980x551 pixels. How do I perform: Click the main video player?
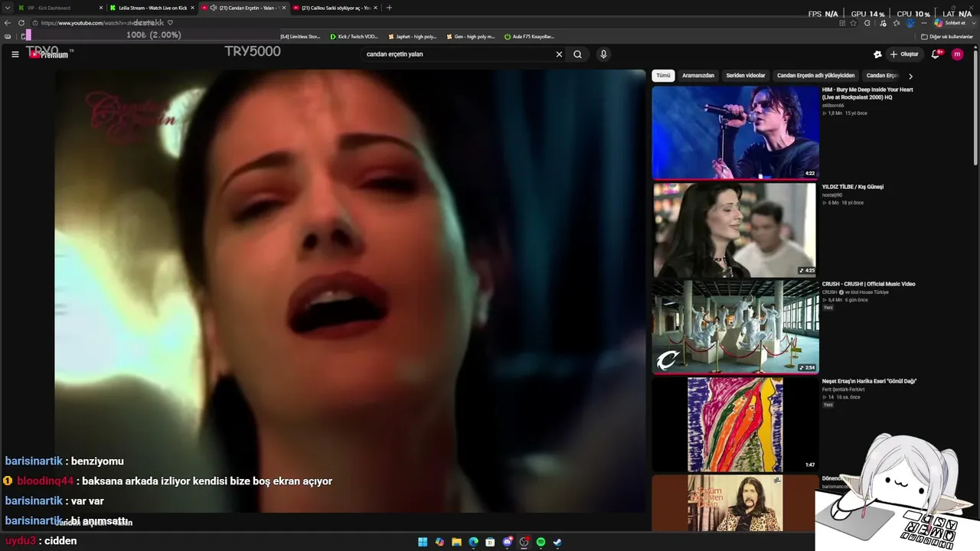(350, 291)
